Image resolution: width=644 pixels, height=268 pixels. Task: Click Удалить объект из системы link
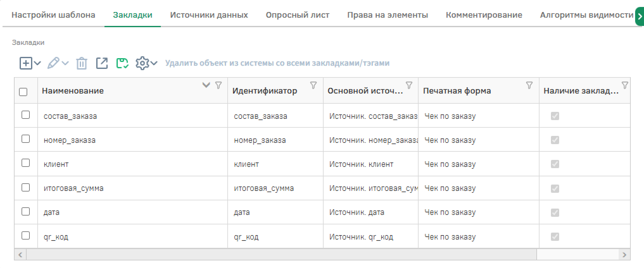(x=277, y=63)
